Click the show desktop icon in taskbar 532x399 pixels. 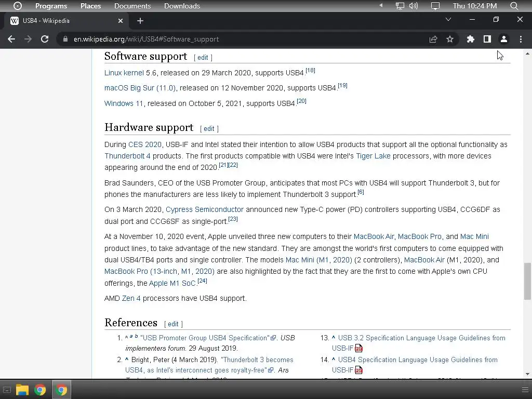[7, 390]
